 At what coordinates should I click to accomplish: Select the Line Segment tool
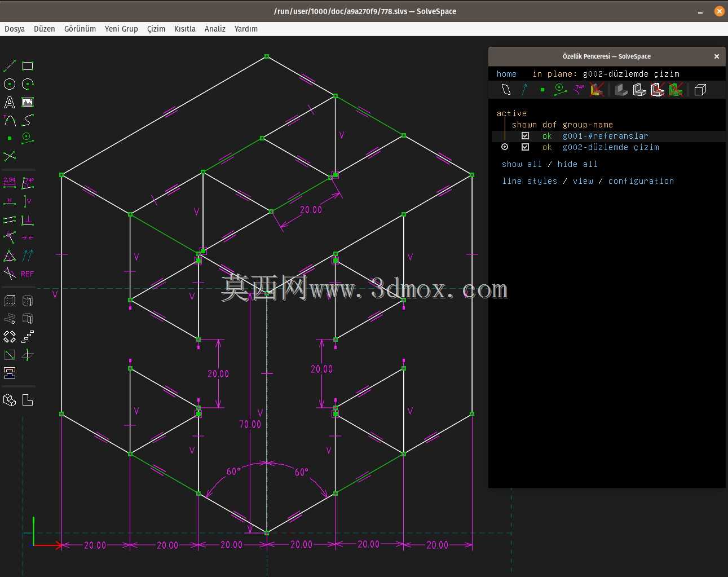pyautogui.click(x=10, y=66)
